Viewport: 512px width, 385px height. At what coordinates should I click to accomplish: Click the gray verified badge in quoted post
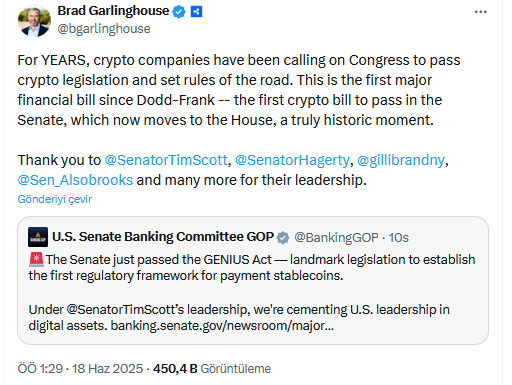click(283, 238)
